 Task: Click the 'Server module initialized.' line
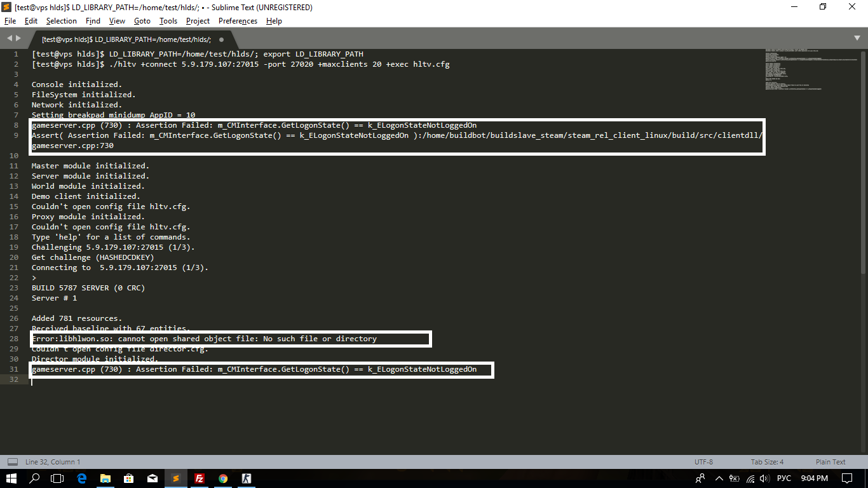pos(91,176)
